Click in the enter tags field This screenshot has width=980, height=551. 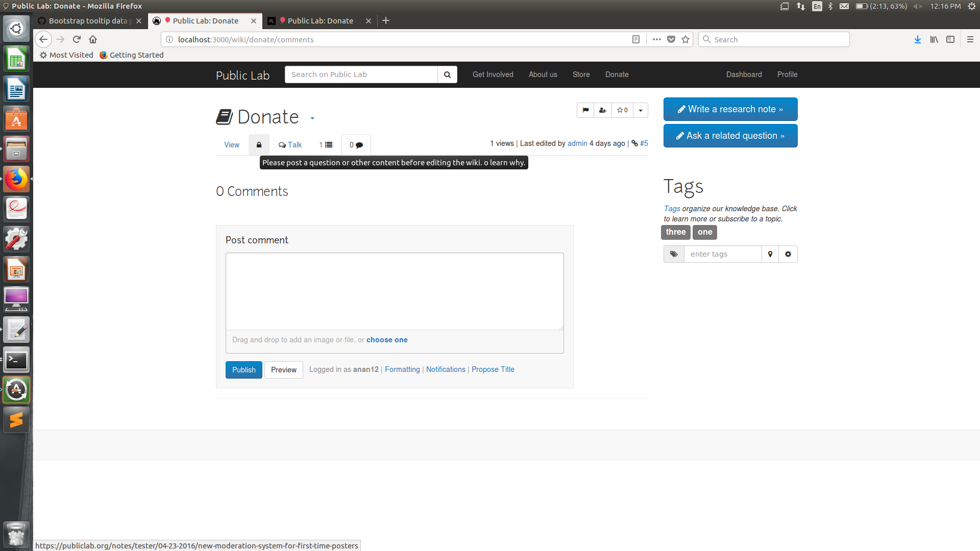coord(722,254)
